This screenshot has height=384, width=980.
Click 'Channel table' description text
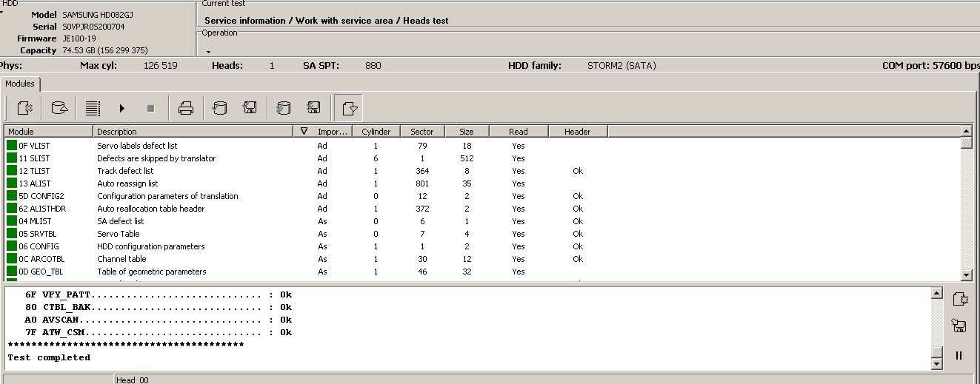coord(121,259)
